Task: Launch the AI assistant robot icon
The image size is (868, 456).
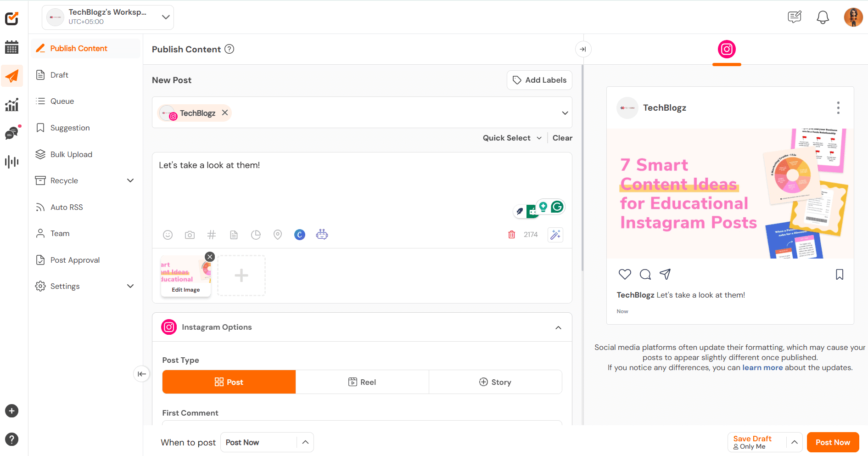Action: tap(322, 235)
